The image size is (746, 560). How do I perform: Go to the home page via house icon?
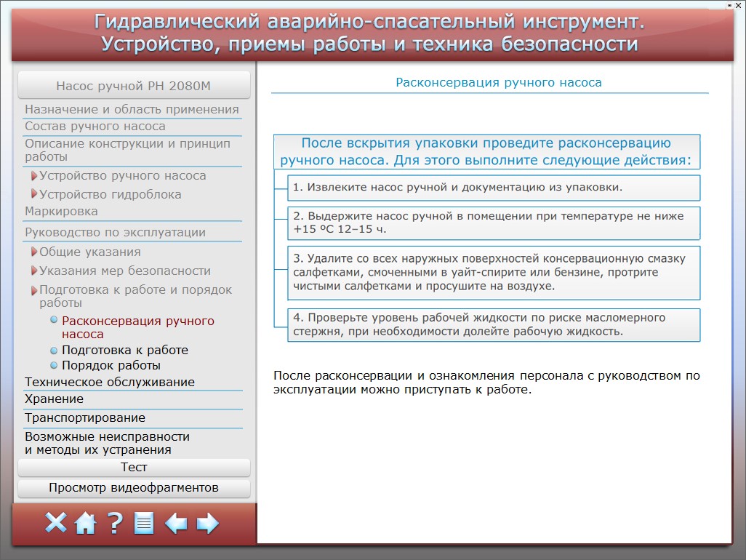pyautogui.click(x=86, y=523)
